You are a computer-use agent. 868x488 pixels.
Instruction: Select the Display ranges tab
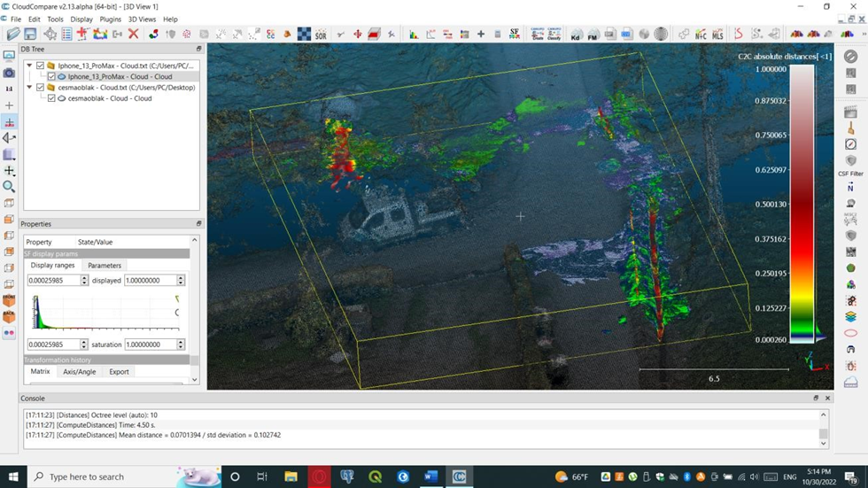[x=52, y=265]
